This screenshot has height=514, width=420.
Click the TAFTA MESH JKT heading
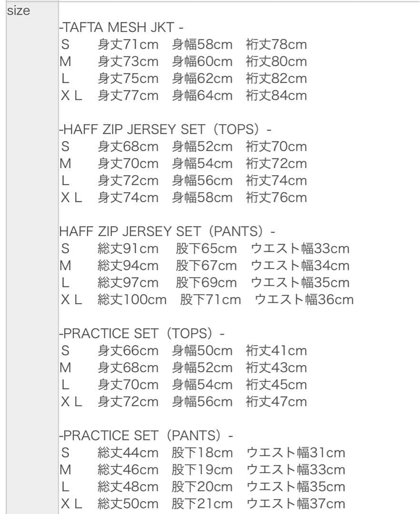click(x=121, y=28)
